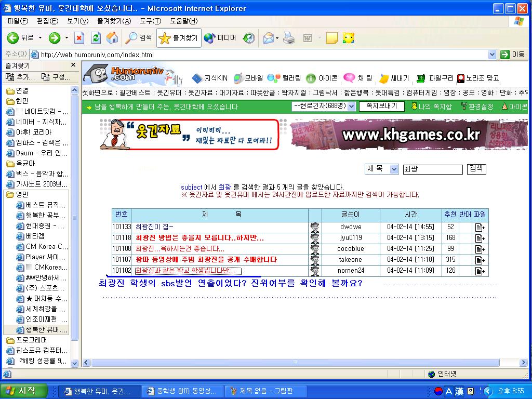
Task: Click the horizontal page scrollbar thumb
Action: coord(295,362)
